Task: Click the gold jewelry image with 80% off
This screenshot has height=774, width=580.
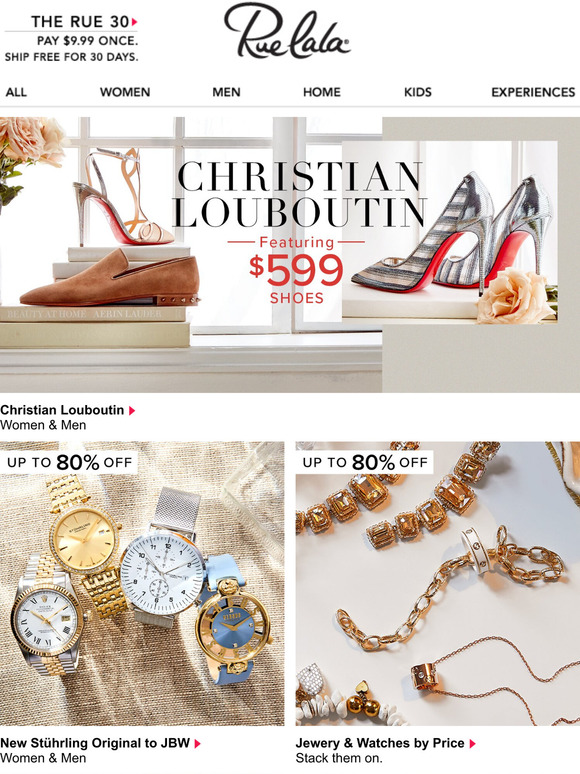Action: [x=438, y=583]
